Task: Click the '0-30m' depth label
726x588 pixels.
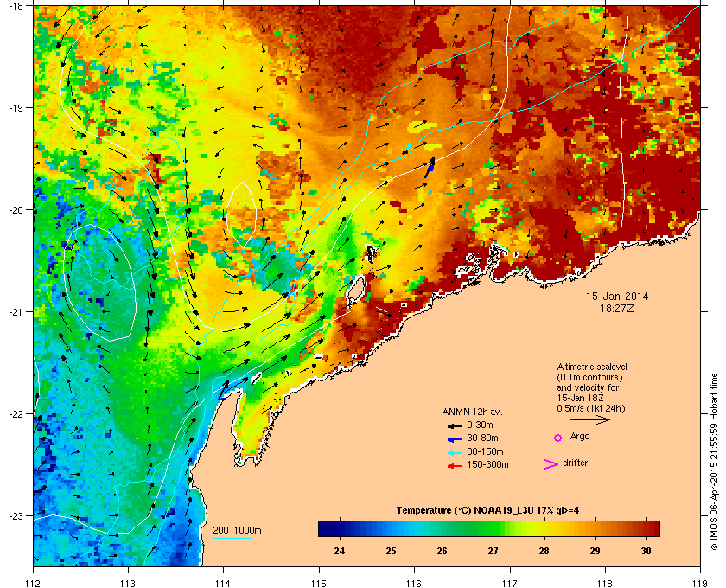Action: (x=480, y=425)
